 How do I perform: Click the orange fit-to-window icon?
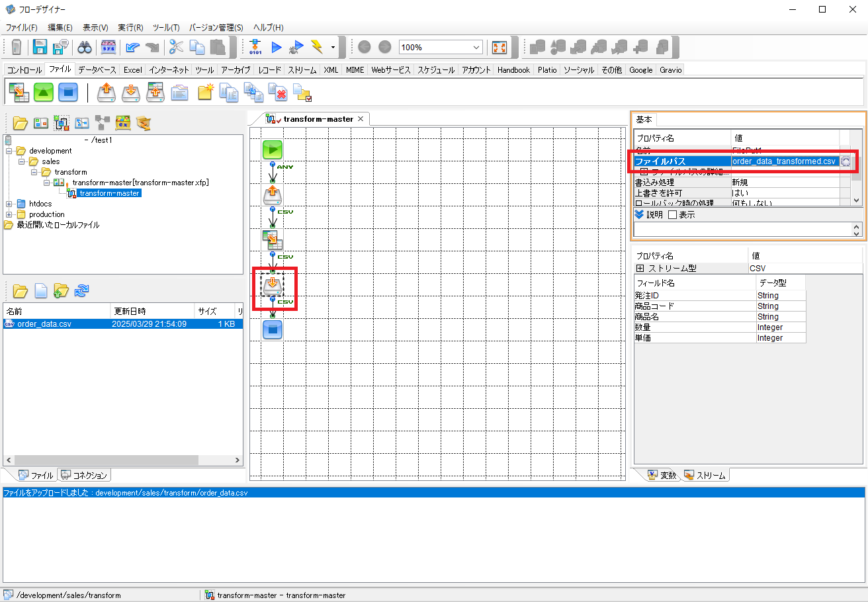coord(499,47)
